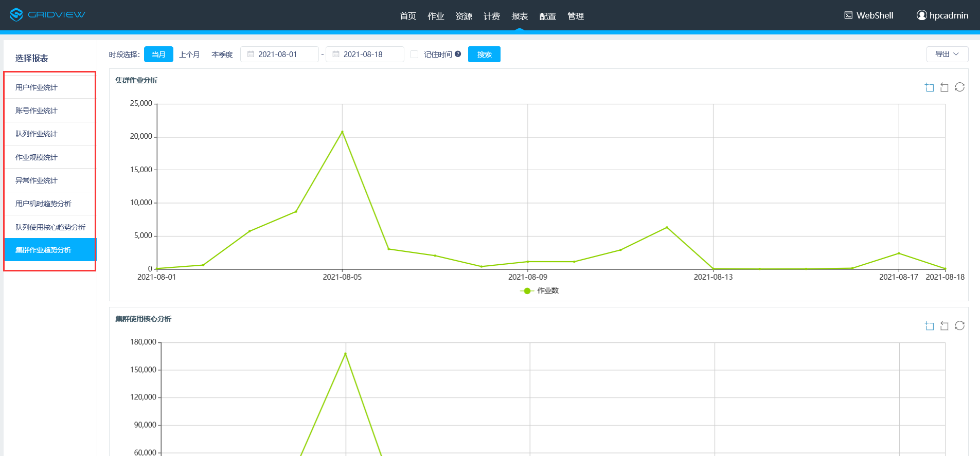980x456 pixels.
Task: Click the 搜索 search button
Action: coord(484,54)
